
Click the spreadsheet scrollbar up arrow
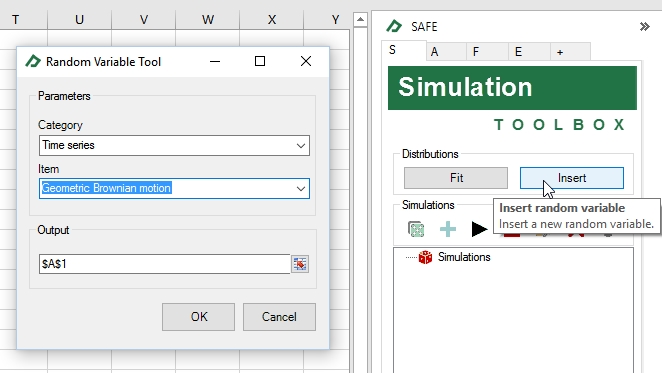pyautogui.click(x=360, y=19)
